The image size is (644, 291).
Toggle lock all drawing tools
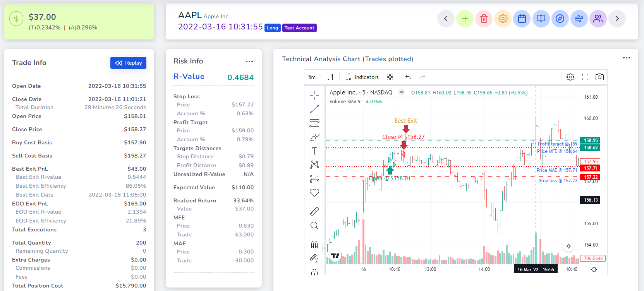tap(314, 258)
